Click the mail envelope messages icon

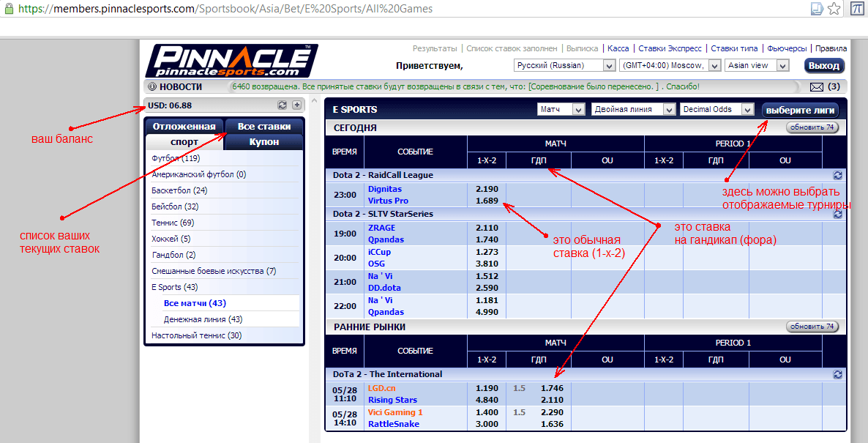[817, 87]
